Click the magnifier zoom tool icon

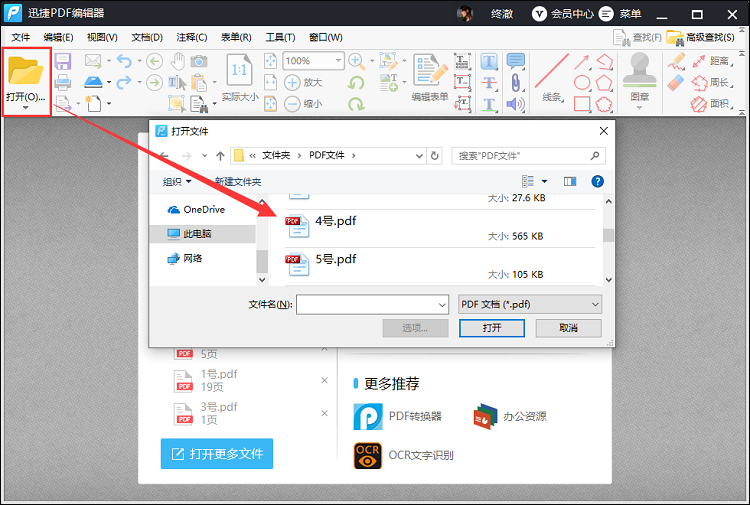pyautogui.click(x=356, y=61)
